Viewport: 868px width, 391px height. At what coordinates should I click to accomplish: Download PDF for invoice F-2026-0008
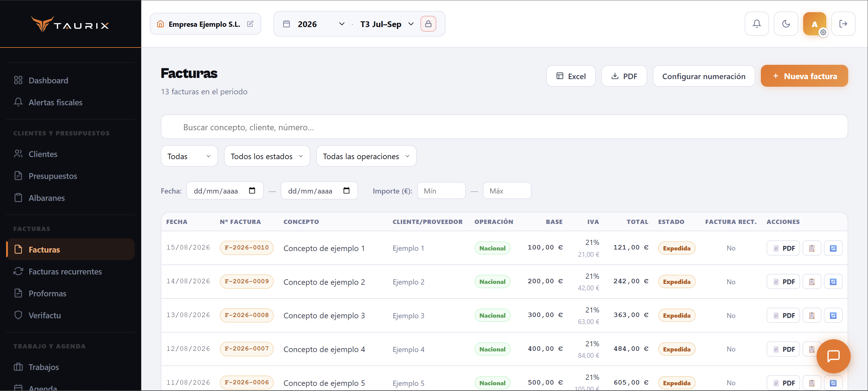pos(783,316)
